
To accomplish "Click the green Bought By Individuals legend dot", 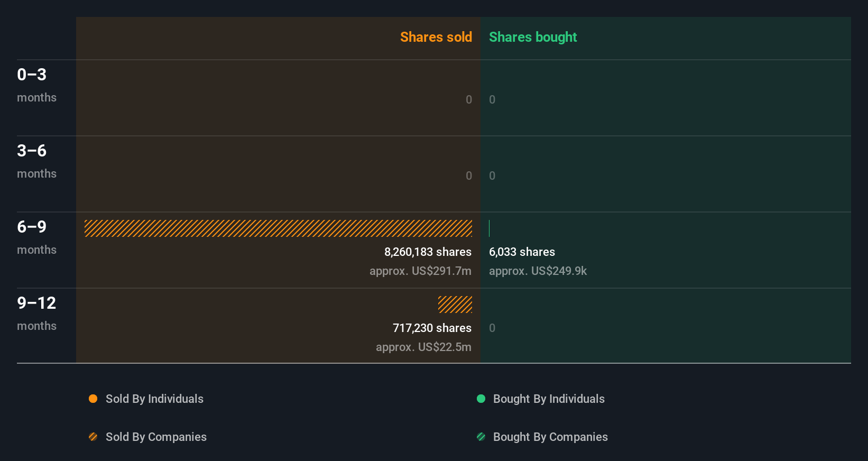I will 481,399.
